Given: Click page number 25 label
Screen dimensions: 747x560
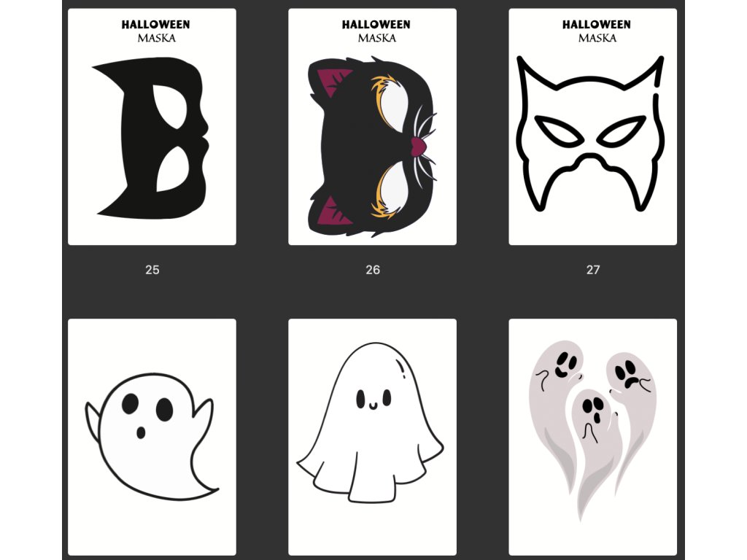Looking at the screenshot, I should (x=152, y=270).
